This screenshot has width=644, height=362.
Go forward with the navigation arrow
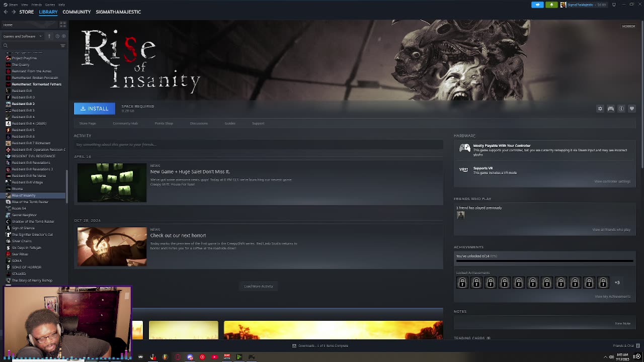click(x=14, y=12)
